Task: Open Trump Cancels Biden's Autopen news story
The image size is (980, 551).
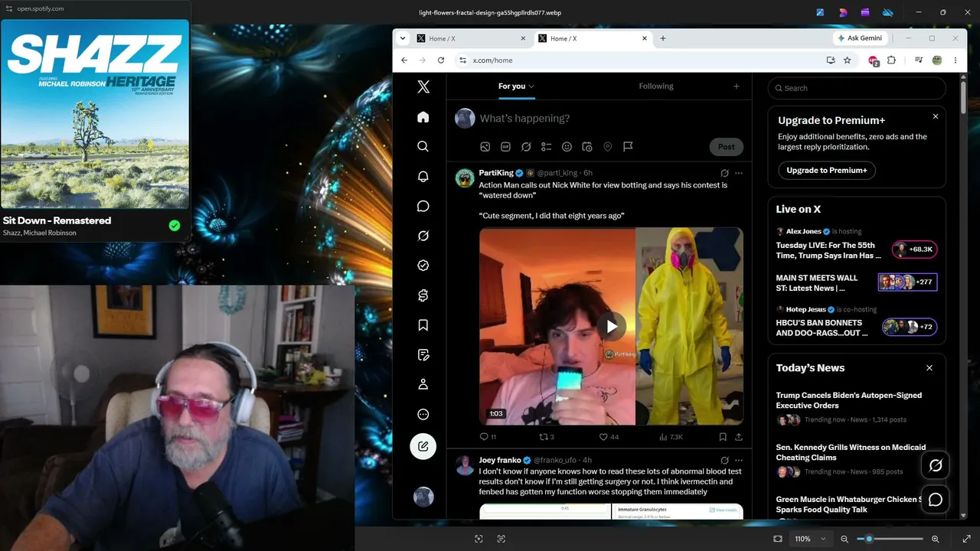Action: 849,400
